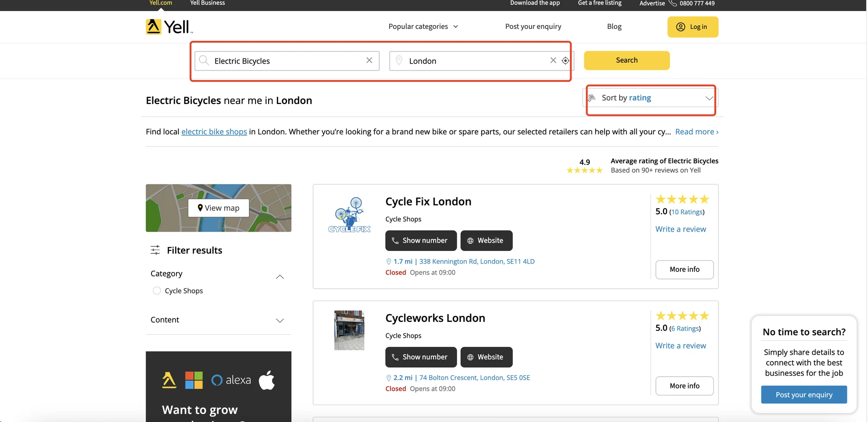Click the Electric Bicycles search input

point(287,61)
